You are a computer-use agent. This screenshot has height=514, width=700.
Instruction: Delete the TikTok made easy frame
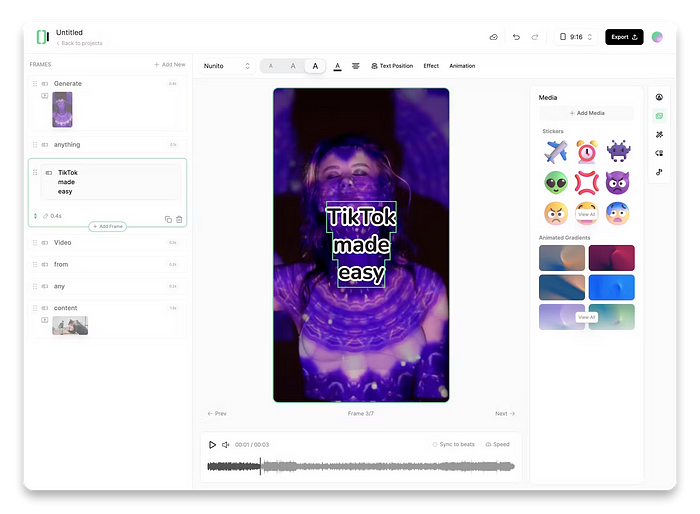pos(179,219)
